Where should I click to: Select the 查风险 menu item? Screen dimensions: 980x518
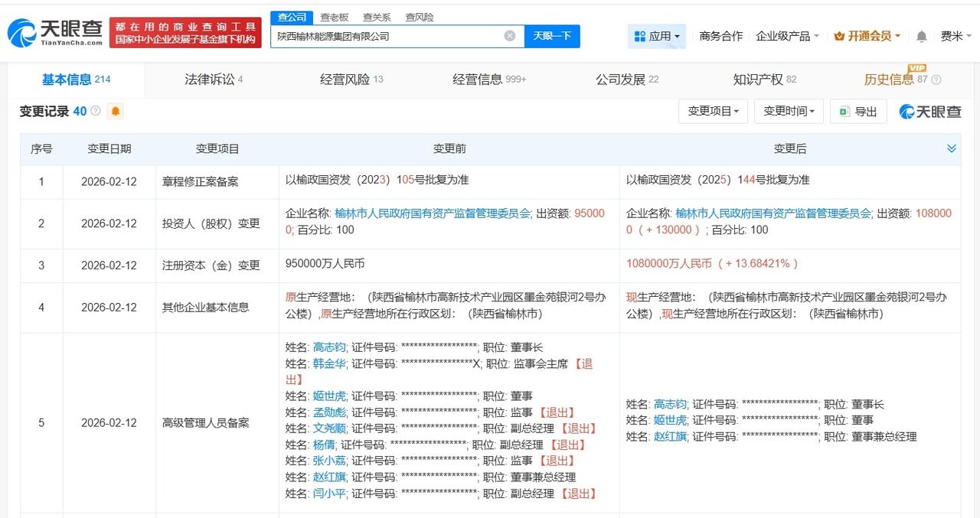(419, 16)
